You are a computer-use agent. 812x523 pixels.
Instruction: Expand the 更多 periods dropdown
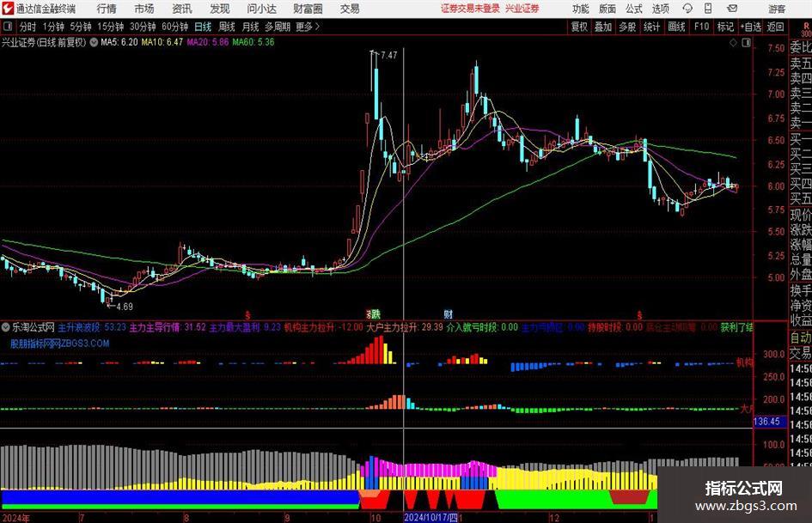click(308, 27)
